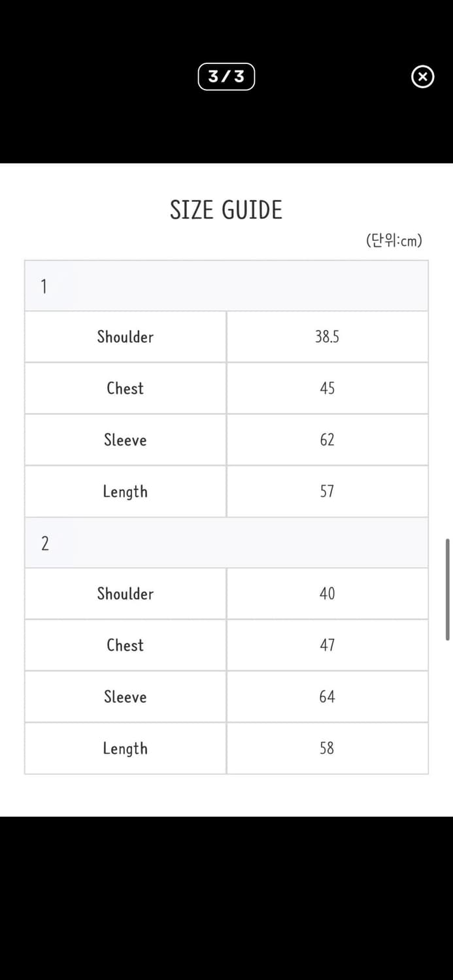Close the size guide image viewer
Screen dimensions: 453x980
(x=422, y=77)
